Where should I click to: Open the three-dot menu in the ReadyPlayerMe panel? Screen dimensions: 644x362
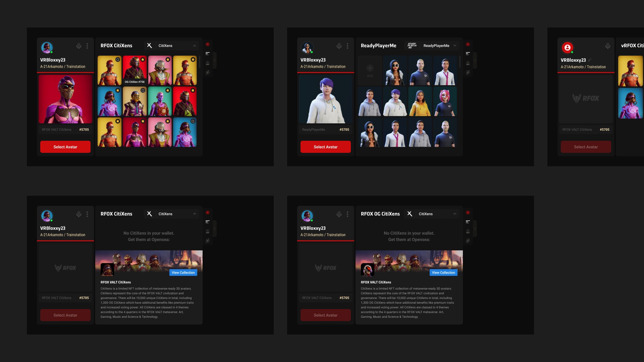347,46
